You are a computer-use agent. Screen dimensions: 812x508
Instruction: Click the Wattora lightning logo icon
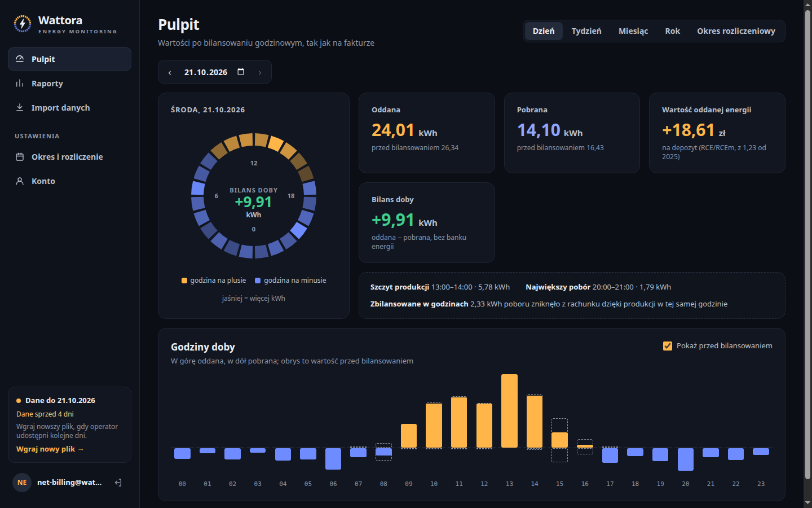(23, 24)
